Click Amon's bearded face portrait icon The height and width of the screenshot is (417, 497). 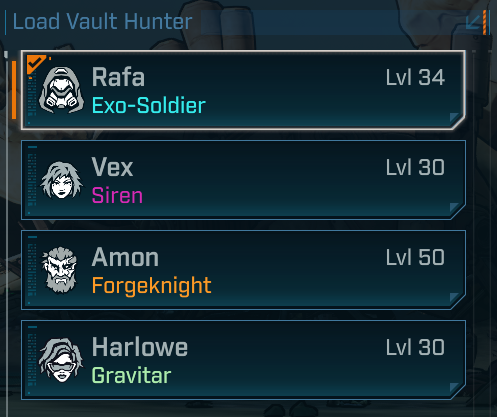60,270
